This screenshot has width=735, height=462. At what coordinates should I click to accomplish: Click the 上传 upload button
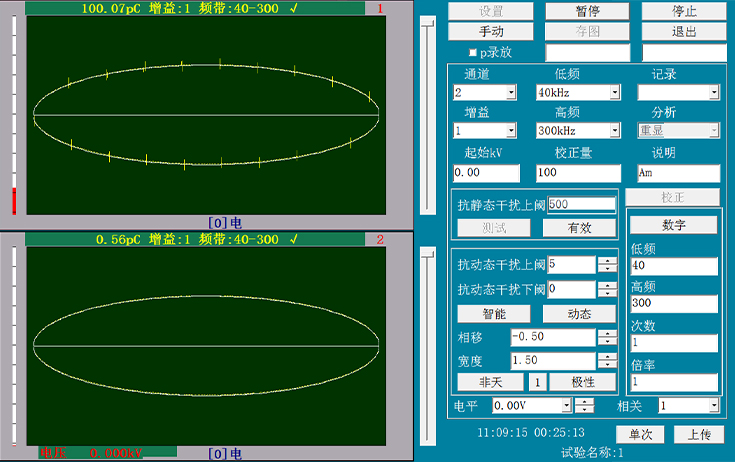click(698, 434)
